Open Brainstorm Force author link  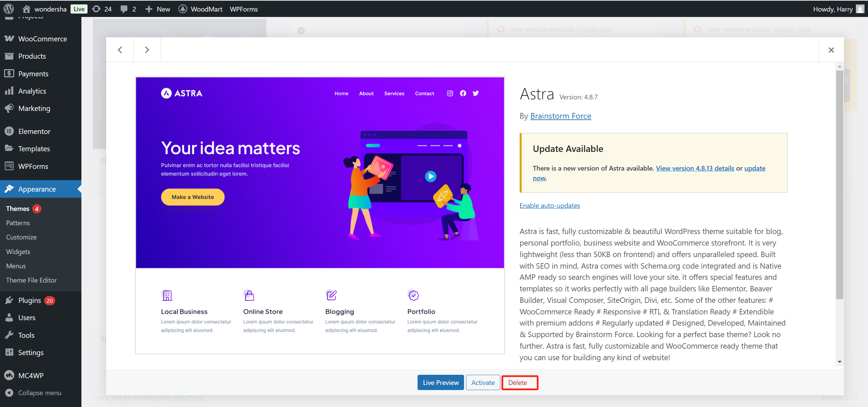[560, 116]
